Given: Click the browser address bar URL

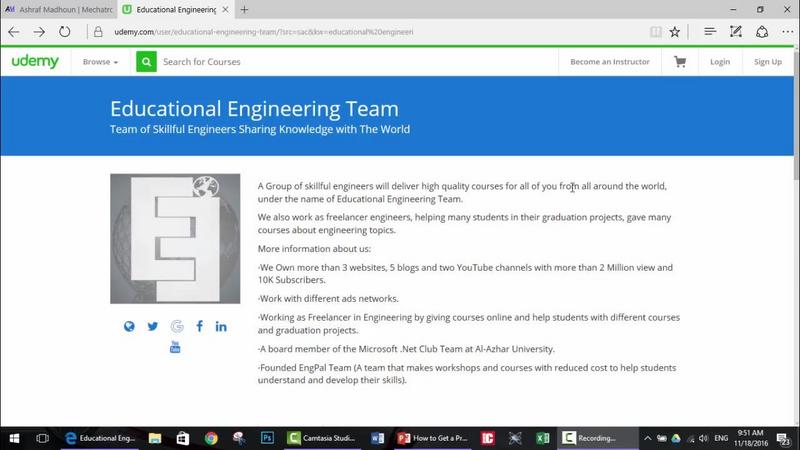Looking at the screenshot, I should tap(264, 32).
